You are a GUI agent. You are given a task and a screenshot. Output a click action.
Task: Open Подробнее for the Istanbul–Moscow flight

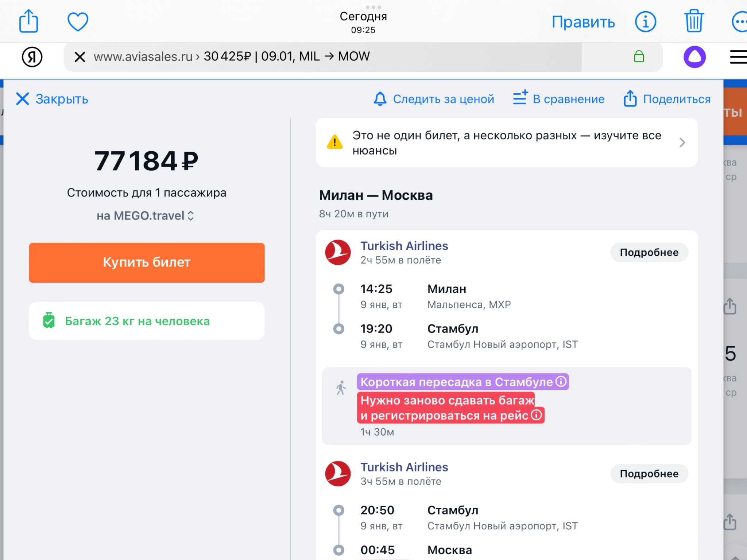[x=649, y=474]
